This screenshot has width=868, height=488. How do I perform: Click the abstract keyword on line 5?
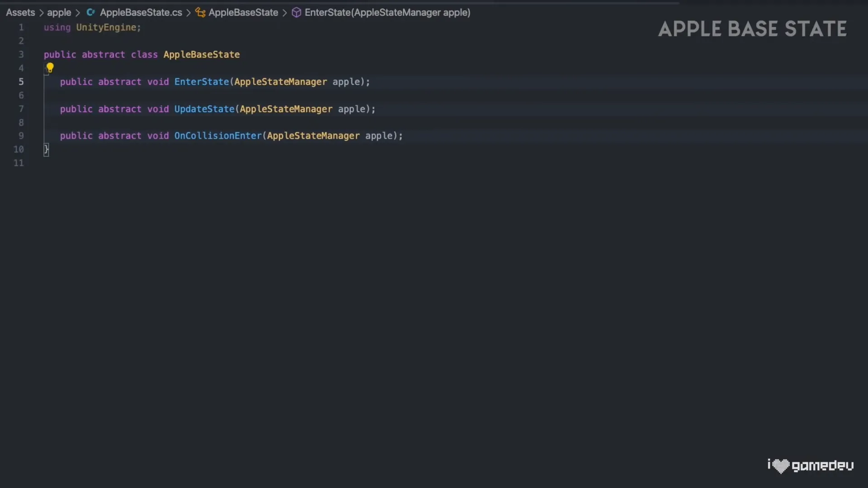tap(119, 82)
